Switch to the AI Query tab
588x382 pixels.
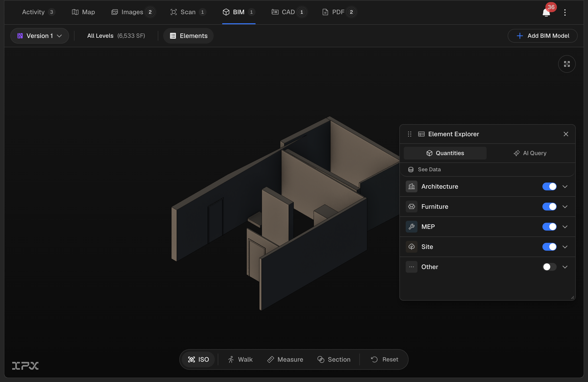coord(530,153)
